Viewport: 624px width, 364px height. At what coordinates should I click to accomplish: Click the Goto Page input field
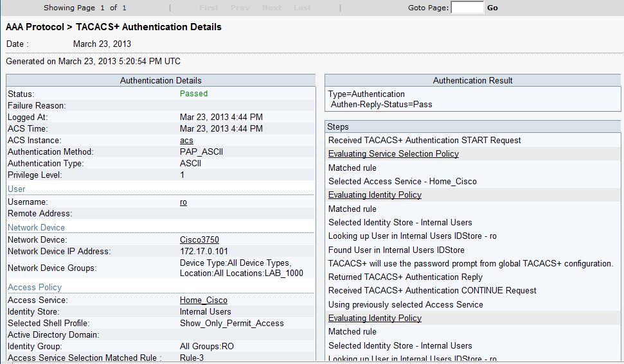(467, 8)
